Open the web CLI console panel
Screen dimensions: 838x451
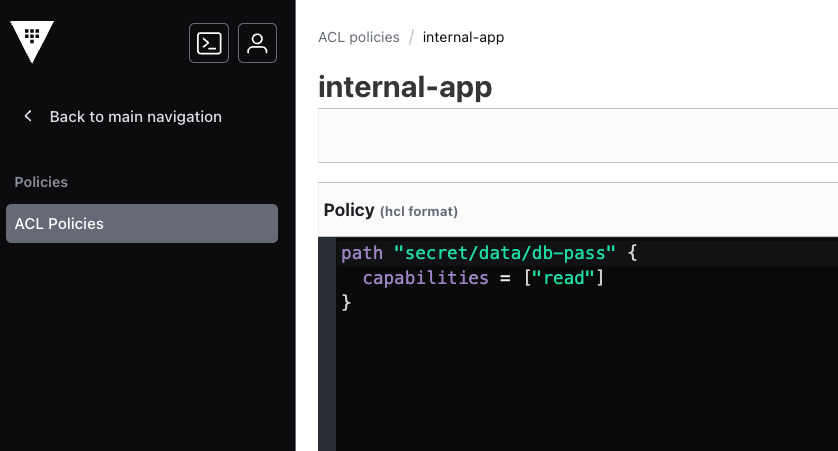click(x=209, y=43)
